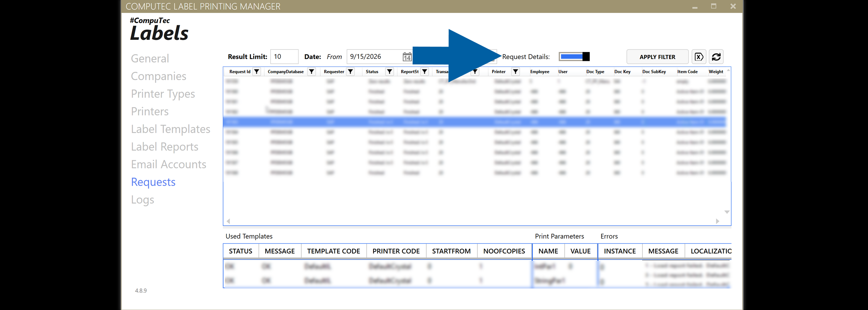Open the Request Id column filter
Screen dimensions: 868x310
pos(256,72)
